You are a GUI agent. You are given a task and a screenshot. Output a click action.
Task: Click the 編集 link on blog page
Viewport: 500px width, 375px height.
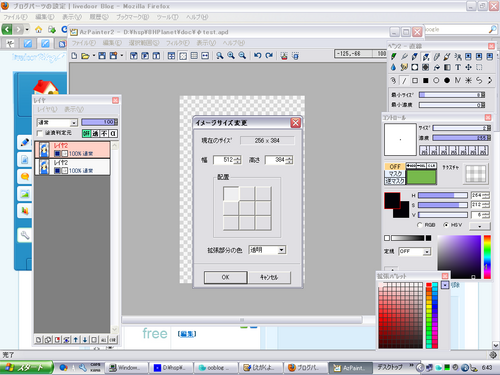tap(187, 334)
